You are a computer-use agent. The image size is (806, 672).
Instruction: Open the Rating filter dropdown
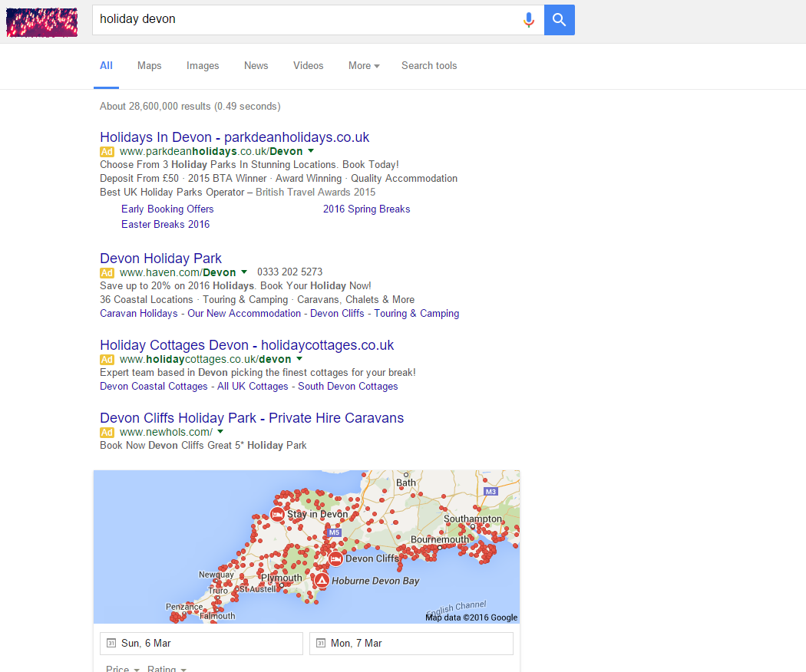click(x=167, y=668)
